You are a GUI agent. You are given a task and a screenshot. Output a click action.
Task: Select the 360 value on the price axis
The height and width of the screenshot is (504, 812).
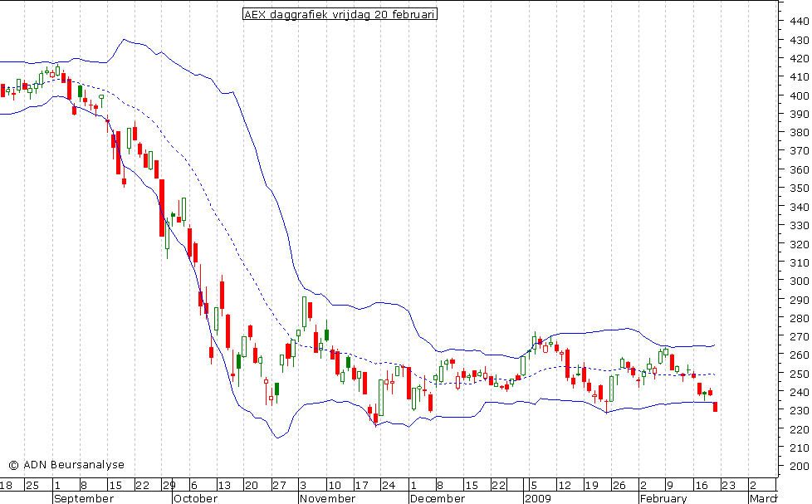point(800,170)
